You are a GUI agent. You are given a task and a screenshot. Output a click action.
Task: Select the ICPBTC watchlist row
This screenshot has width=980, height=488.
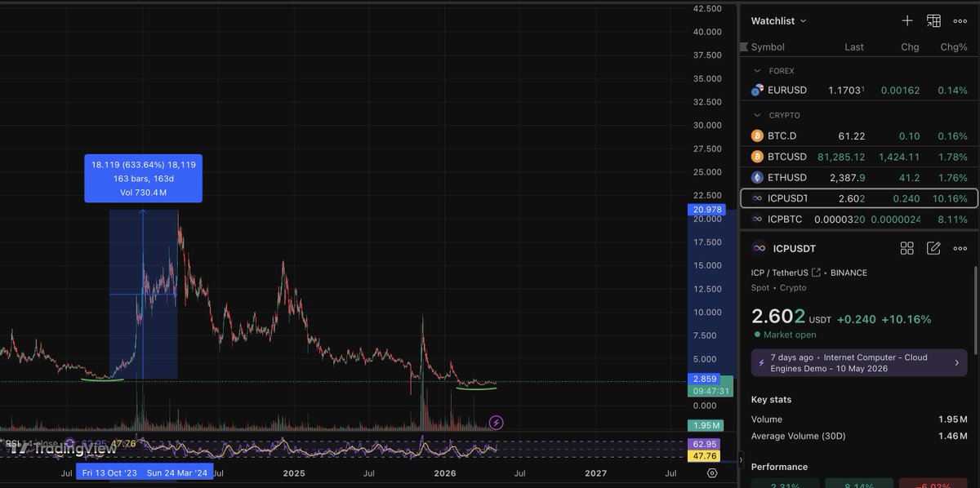(x=859, y=220)
